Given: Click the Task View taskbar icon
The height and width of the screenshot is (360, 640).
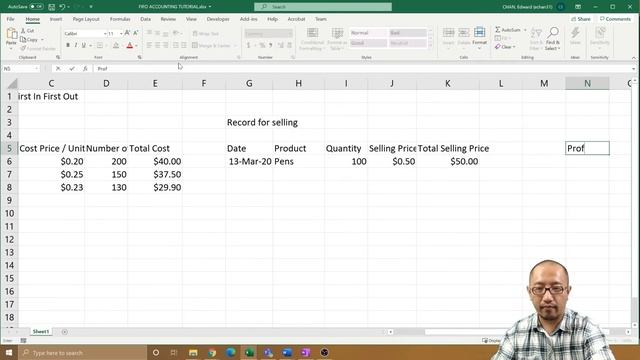Looking at the screenshot, I should [174, 353].
